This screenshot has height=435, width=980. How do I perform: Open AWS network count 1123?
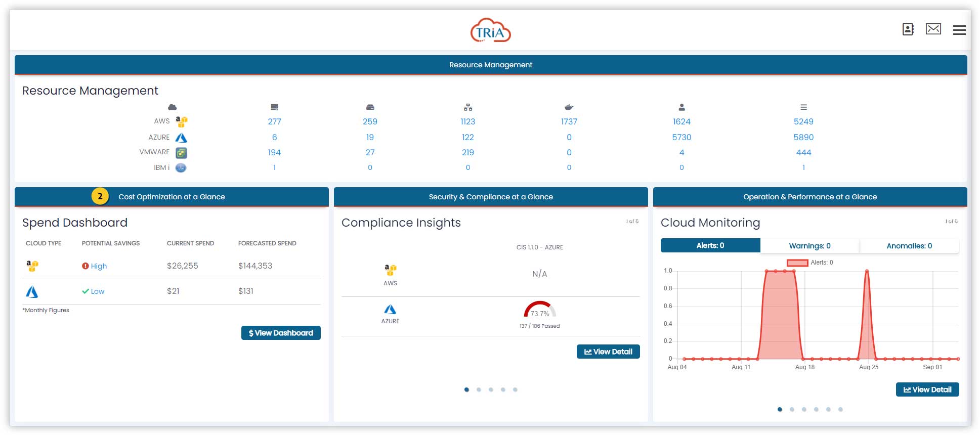tap(468, 121)
